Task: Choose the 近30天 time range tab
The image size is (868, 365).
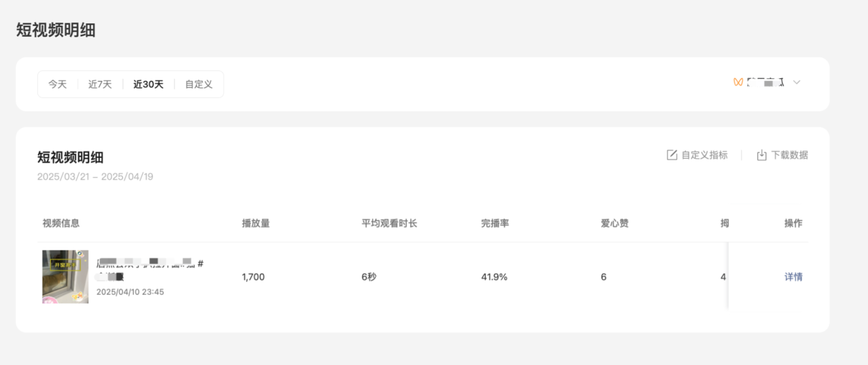Action: coord(148,84)
